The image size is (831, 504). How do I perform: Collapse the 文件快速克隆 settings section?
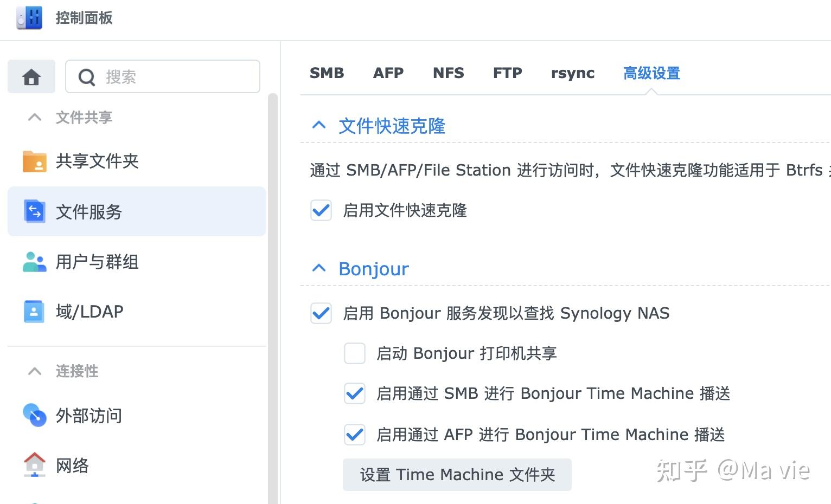tap(319, 126)
